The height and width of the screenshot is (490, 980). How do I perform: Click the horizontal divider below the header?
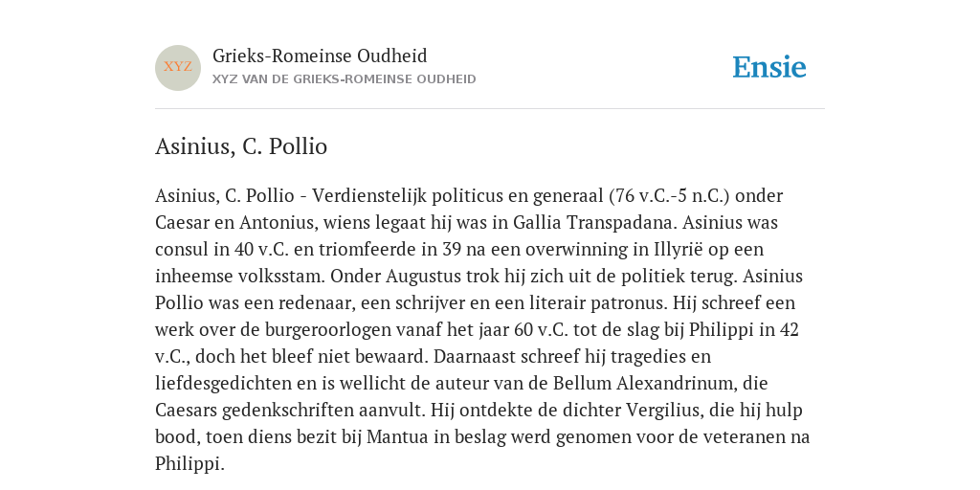click(490, 109)
